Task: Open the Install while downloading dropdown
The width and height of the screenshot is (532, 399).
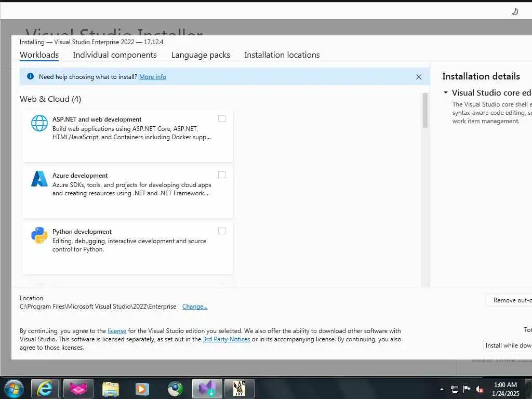Action: tap(508, 345)
